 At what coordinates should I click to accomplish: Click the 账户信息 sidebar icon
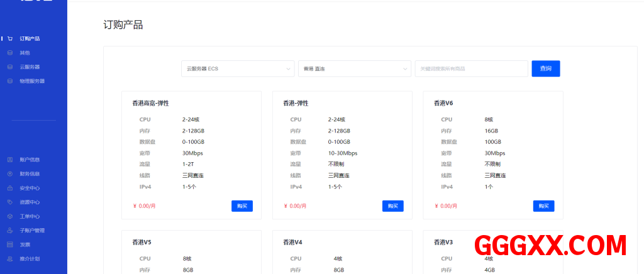click(x=10, y=160)
